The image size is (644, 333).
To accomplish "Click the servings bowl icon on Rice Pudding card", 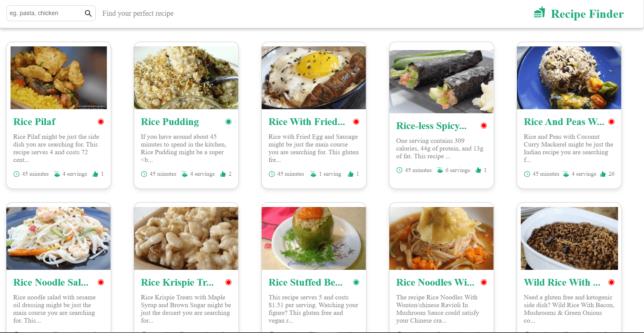I will [x=184, y=174].
